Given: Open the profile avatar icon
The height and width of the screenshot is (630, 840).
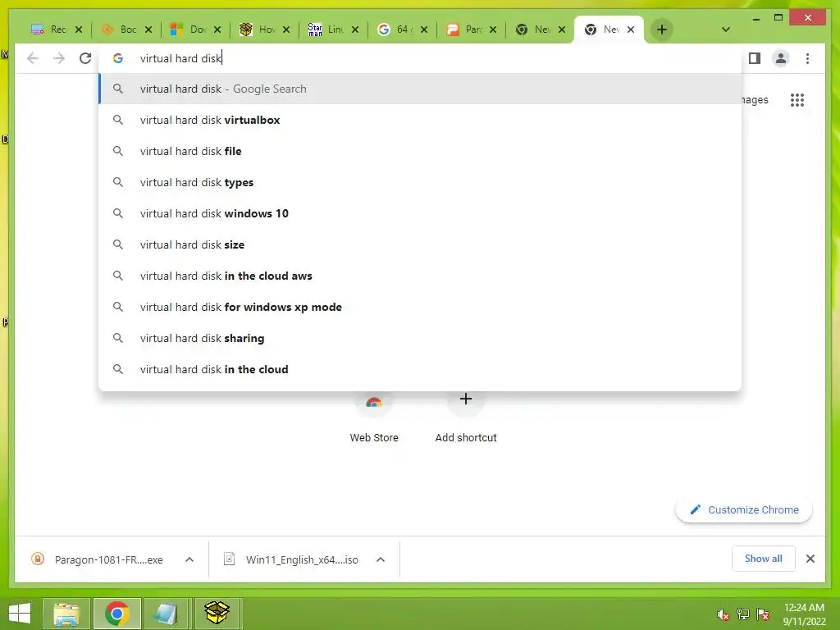Looking at the screenshot, I should point(781,58).
